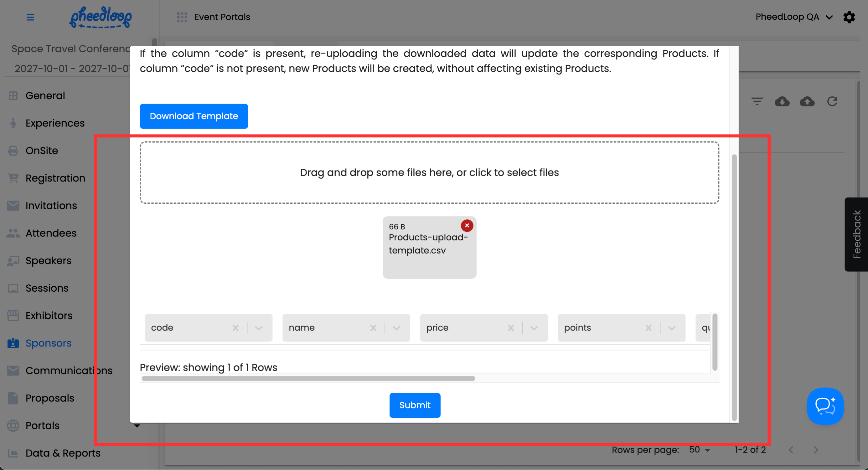868x470 pixels.
Task: Click the cloud upload icon
Action: click(x=807, y=101)
